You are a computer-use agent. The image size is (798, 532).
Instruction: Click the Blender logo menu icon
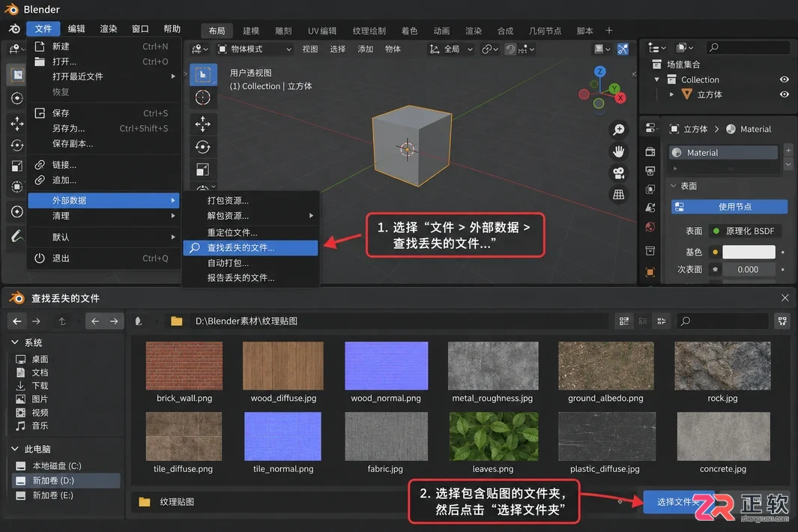14,29
